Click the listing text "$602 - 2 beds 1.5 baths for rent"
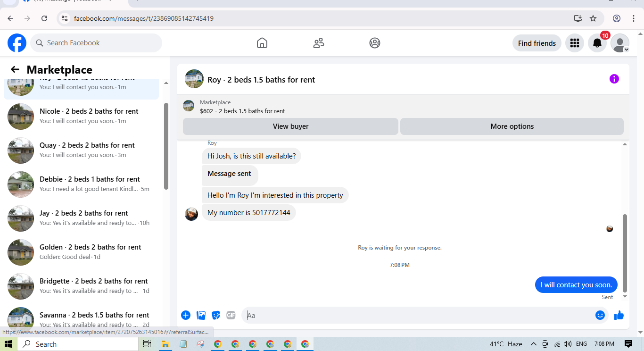The height and width of the screenshot is (351, 644). (x=242, y=111)
